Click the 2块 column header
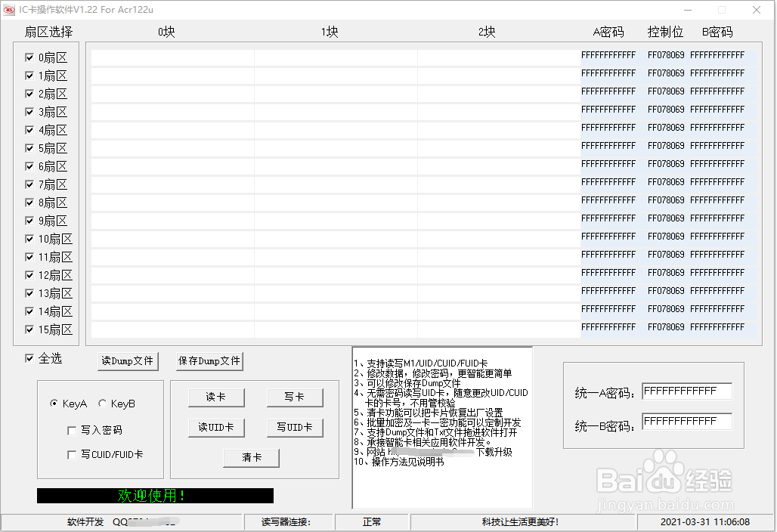The width and height of the screenshot is (777, 532). tap(487, 32)
